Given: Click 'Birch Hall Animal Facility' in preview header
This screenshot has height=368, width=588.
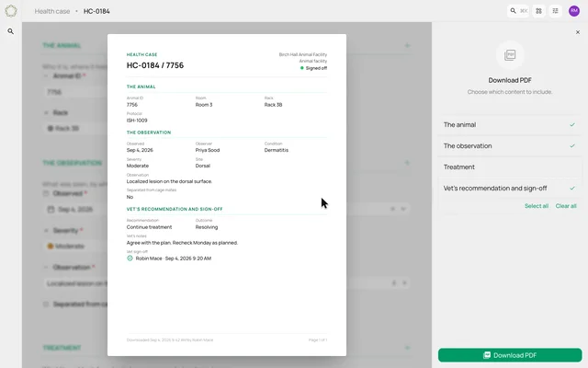Looking at the screenshot, I should (x=303, y=54).
